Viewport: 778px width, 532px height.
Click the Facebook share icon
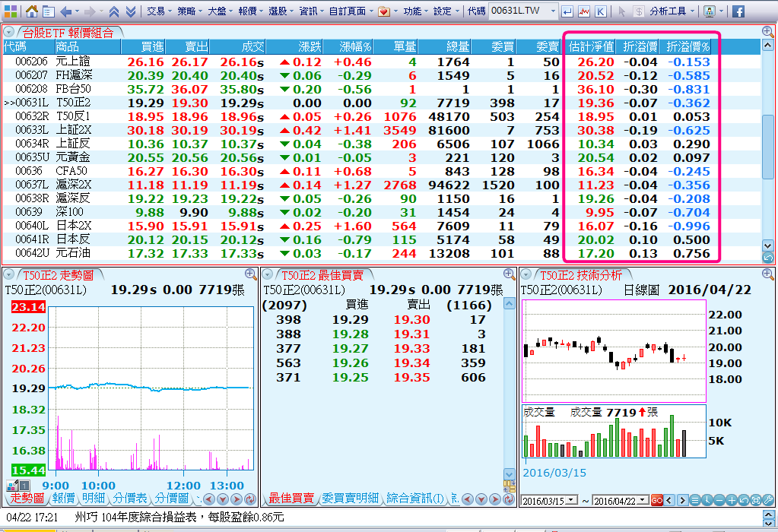click(x=738, y=11)
